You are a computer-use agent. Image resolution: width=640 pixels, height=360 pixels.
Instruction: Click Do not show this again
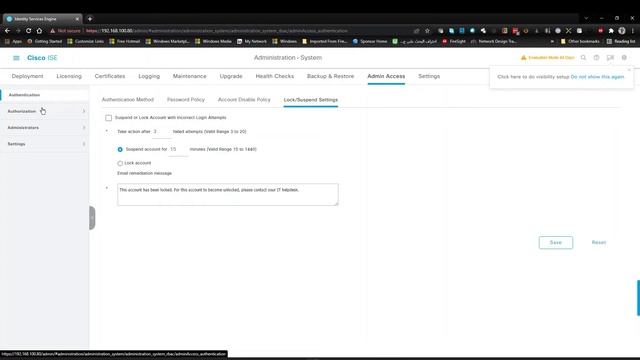pyautogui.click(x=598, y=77)
